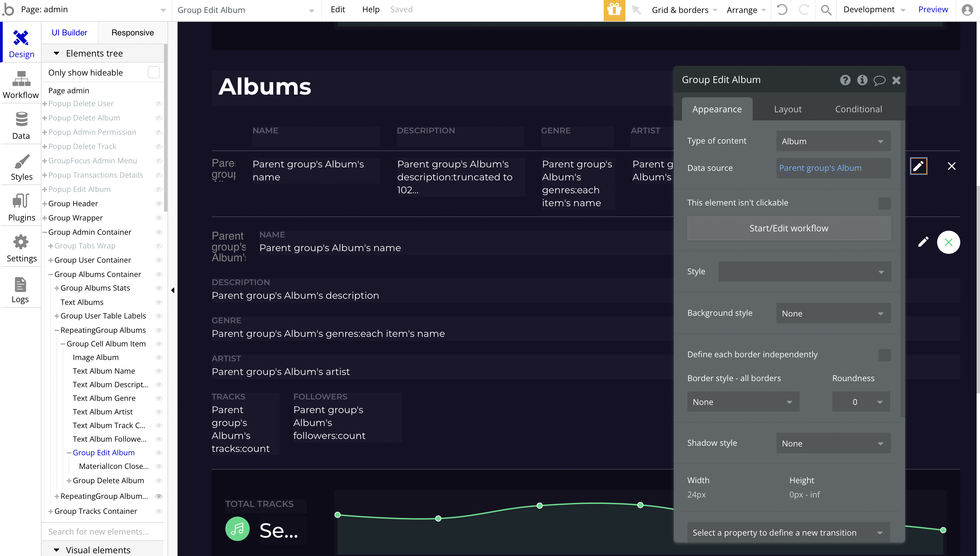Enable Only show hideable checkbox
Image resolution: width=980 pixels, height=556 pixels.
pyautogui.click(x=153, y=72)
